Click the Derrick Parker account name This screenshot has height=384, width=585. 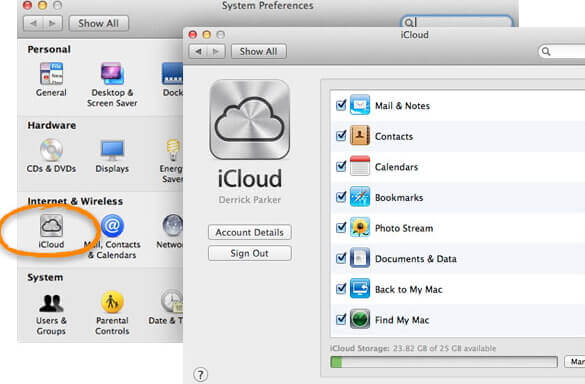tap(250, 200)
